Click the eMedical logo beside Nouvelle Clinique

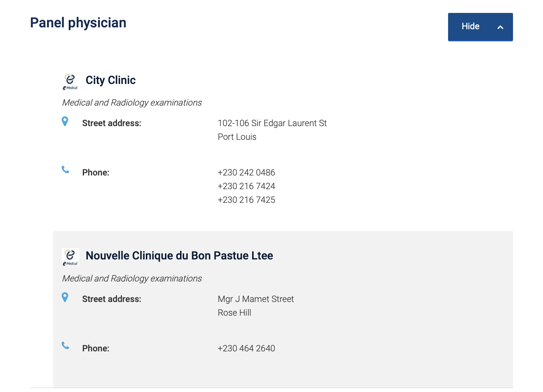70,257
